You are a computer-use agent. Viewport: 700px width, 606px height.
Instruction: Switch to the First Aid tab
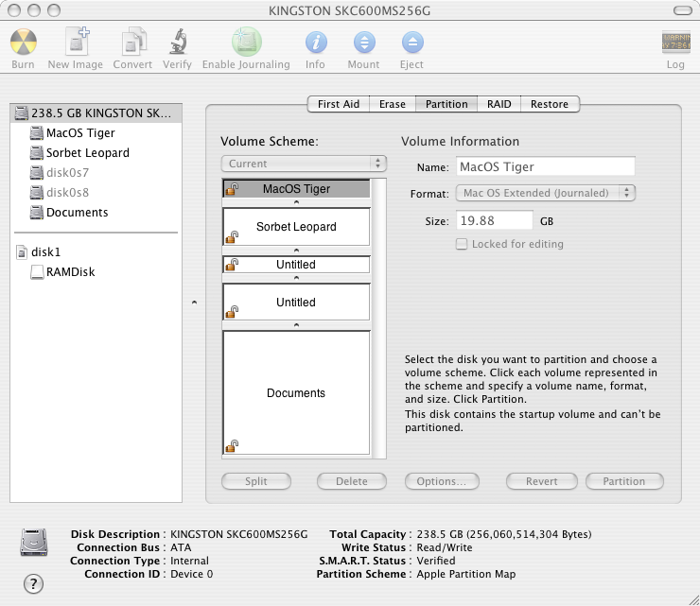point(339,104)
